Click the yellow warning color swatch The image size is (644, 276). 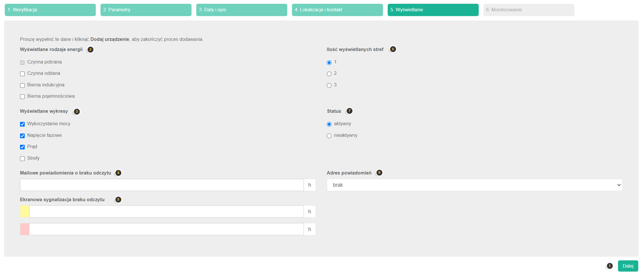point(25,212)
